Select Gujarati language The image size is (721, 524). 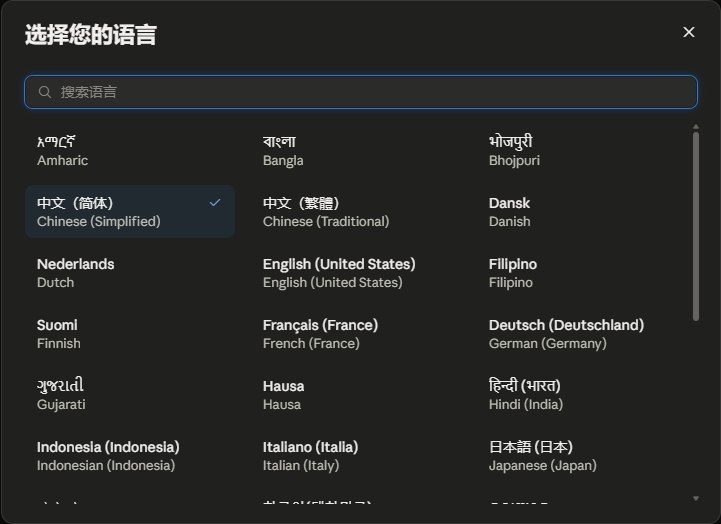coord(131,395)
